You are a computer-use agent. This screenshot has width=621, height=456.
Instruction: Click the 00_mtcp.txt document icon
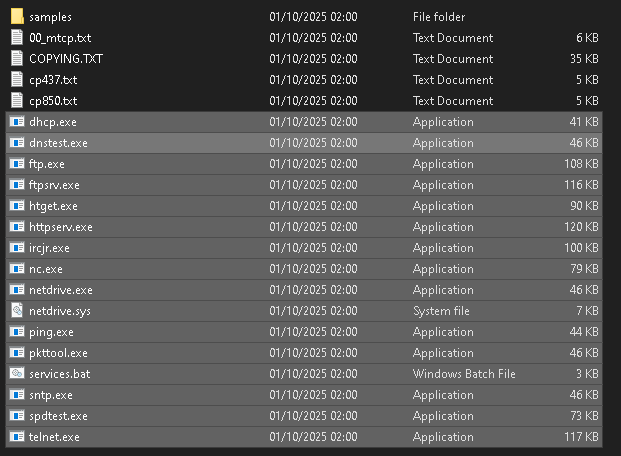pos(17,38)
